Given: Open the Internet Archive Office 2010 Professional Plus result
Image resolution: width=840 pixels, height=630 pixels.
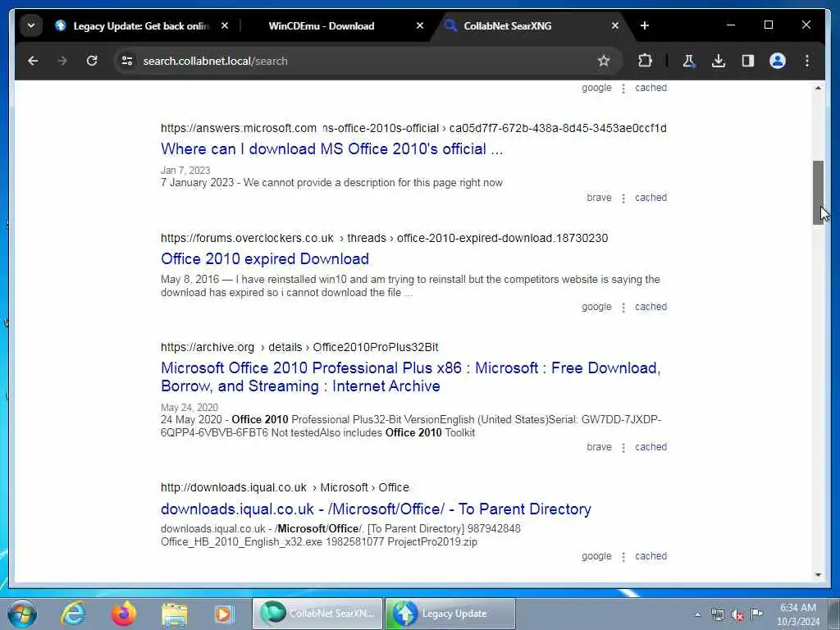Looking at the screenshot, I should coord(410,377).
